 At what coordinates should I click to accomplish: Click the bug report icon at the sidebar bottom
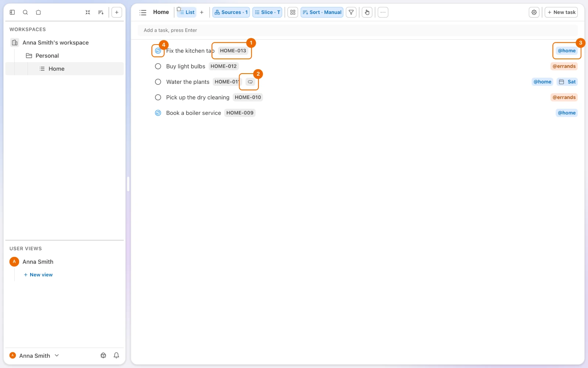coord(103,355)
